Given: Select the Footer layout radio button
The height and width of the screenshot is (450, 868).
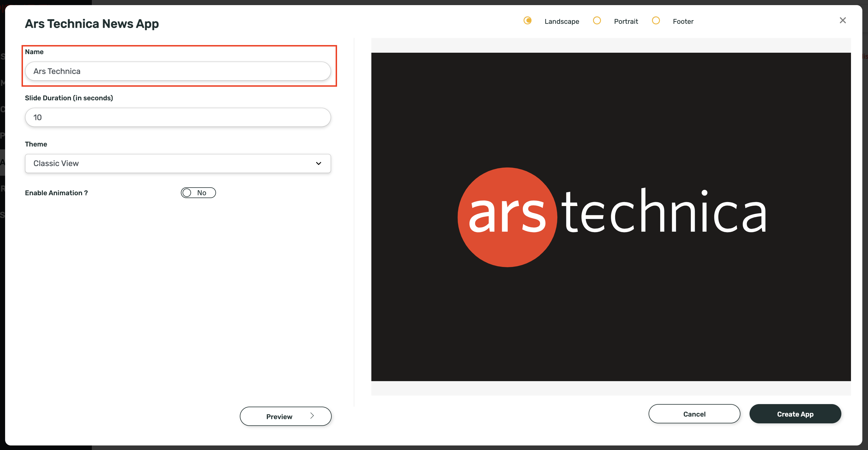Looking at the screenshot, I should (656, 21).
